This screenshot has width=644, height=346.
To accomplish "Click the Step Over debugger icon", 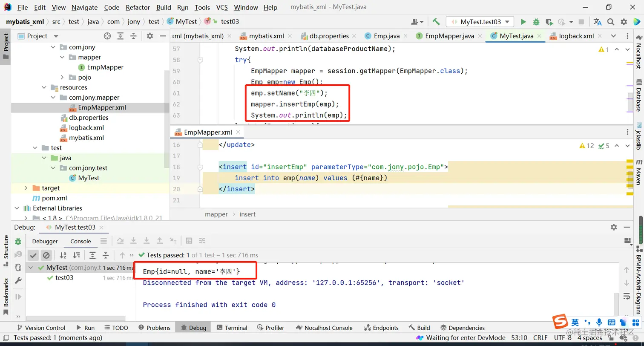I will pyautogui.click(x=120, y=241).
